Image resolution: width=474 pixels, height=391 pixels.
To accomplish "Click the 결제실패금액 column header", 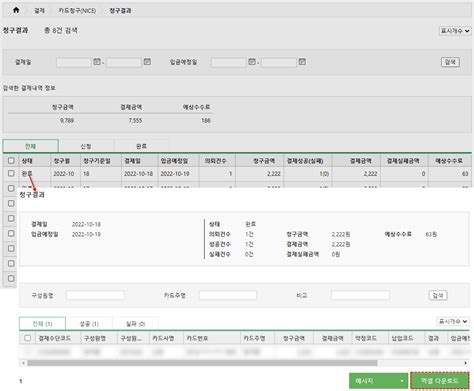I will click(403, 161).
